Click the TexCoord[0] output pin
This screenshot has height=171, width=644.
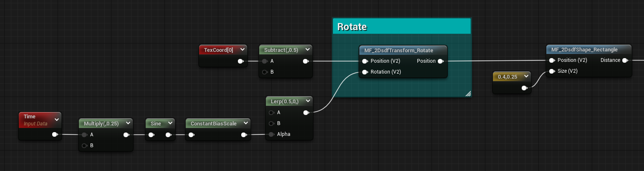pyautogui.click(x=240, y=61)
